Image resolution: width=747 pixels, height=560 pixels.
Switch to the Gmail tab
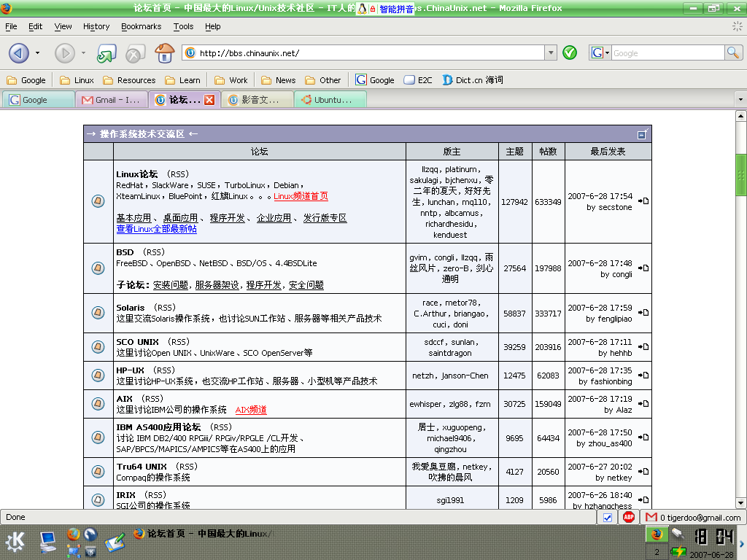click(112, 99)
